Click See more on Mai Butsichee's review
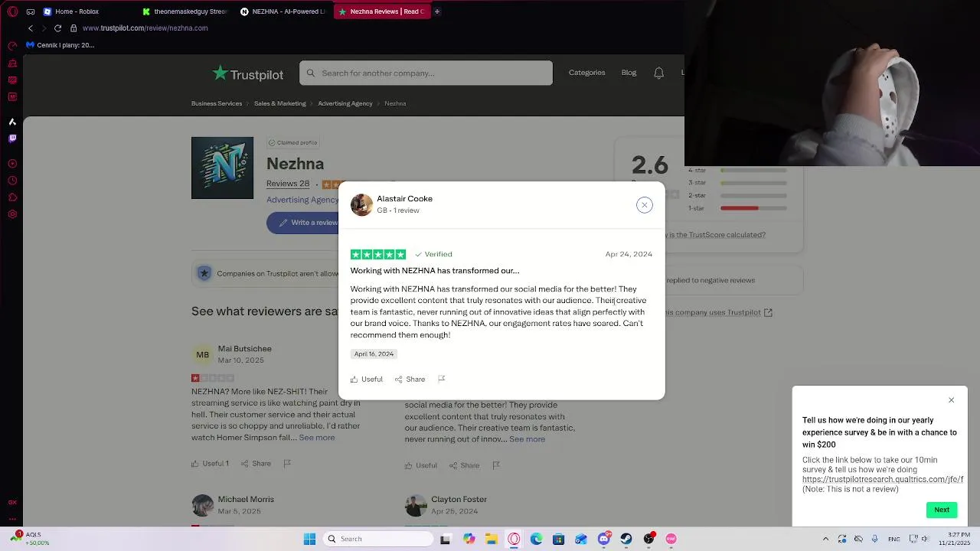 tap(317, 438)
